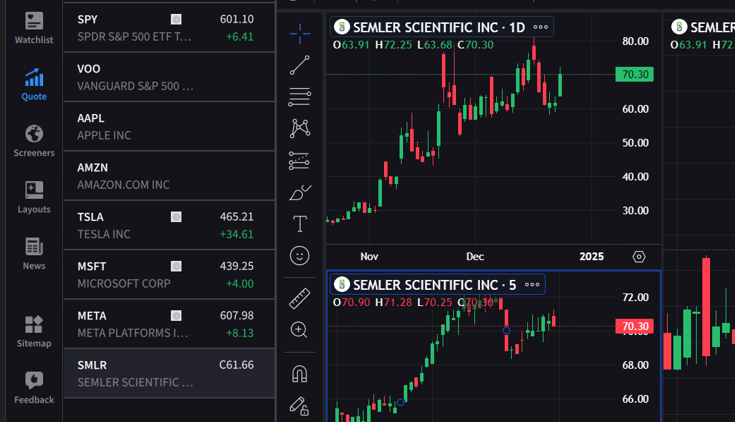Open chart settings gear on time axis
The image size is (735, 422).
(x=639, y=256)
